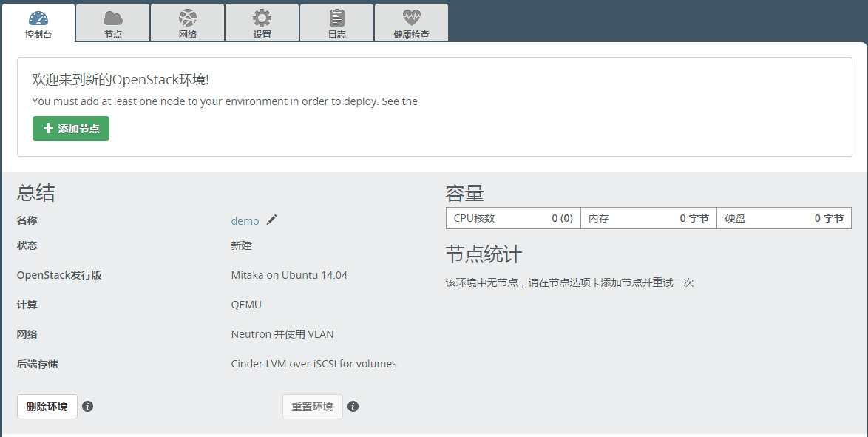Click the 删除环境 delete environment button

[47, 407]
